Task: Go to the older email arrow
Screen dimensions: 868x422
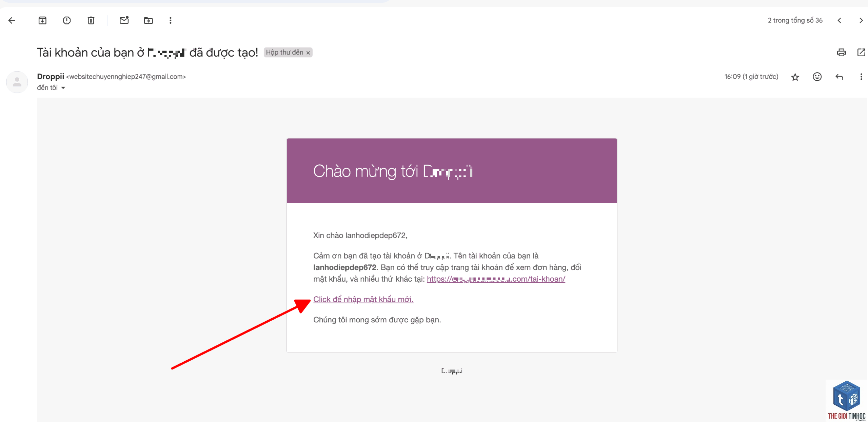Action: coord(861,21)
